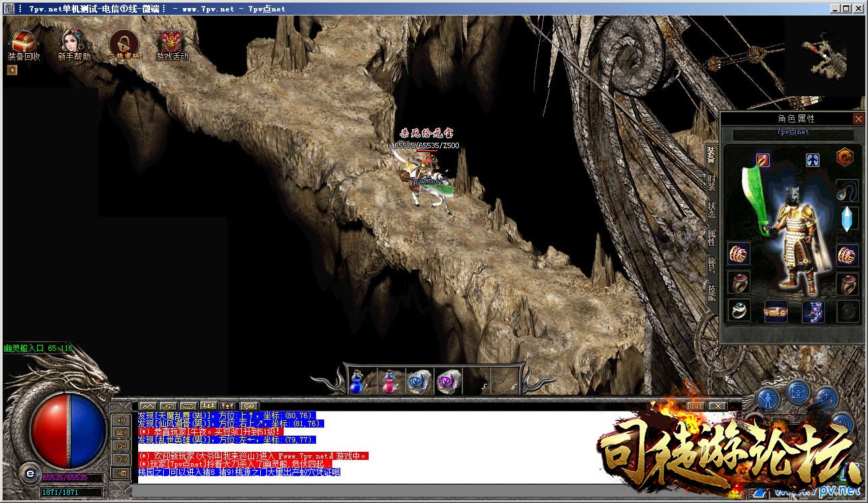Select right bracelet equipment slot
868x503 pixels.
[847, 255]
